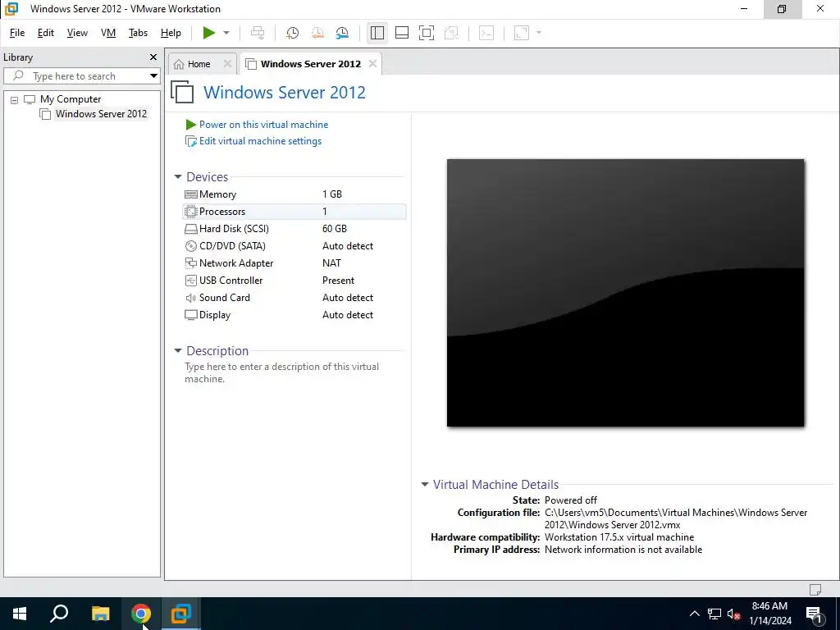Click the VM screen preview thumbnail
This screenshot has height=630, width=840.
pyautogui.click(x=626, y=293)
